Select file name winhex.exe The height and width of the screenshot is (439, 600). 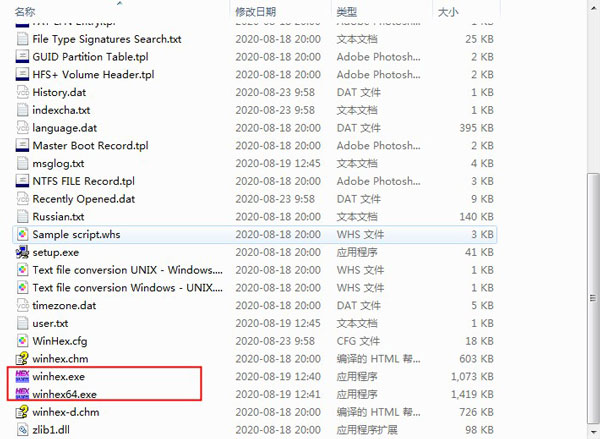(x=59, y=377)
